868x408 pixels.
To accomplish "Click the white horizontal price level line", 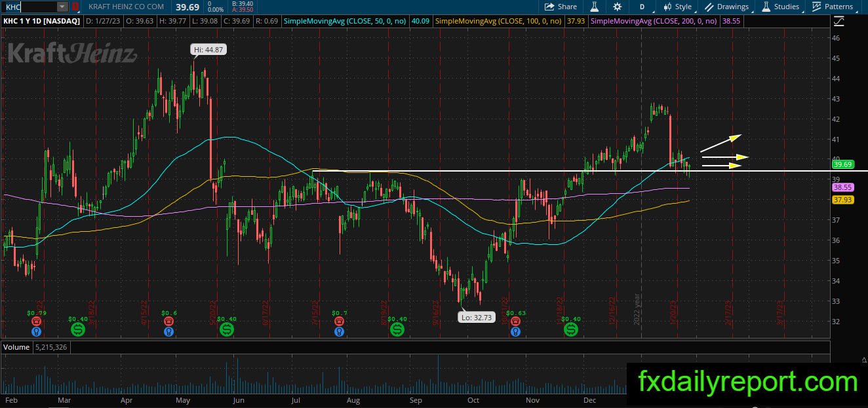I will pos(590,171).
